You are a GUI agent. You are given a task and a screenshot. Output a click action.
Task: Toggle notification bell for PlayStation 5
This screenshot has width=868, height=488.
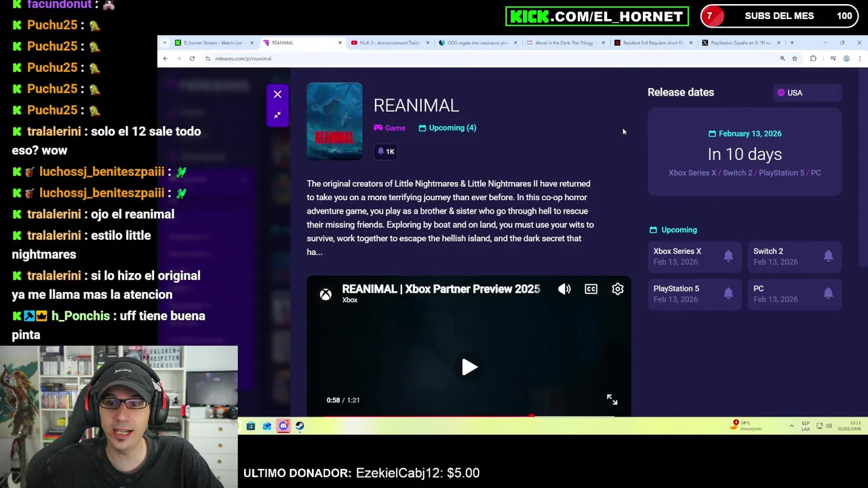[728, 293]
